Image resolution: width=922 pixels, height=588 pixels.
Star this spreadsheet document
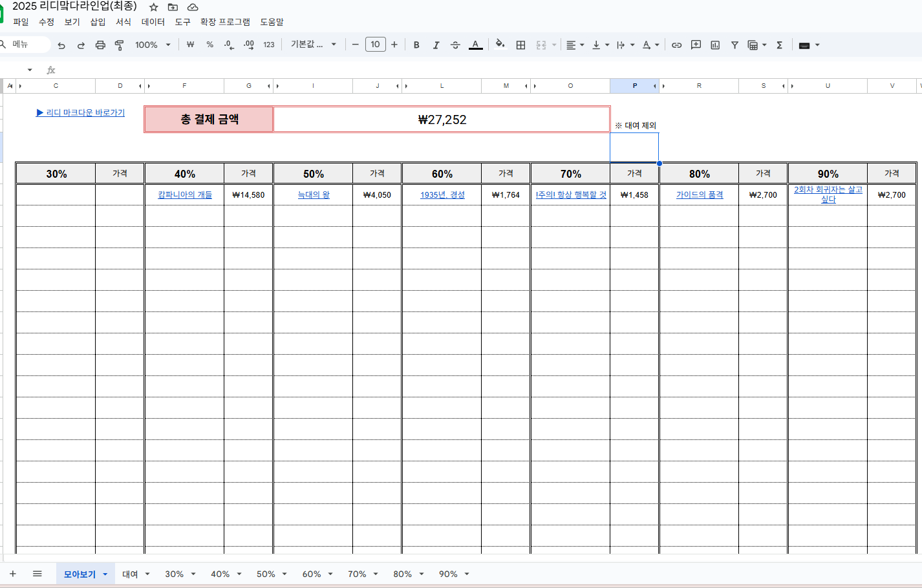[154, 7]
